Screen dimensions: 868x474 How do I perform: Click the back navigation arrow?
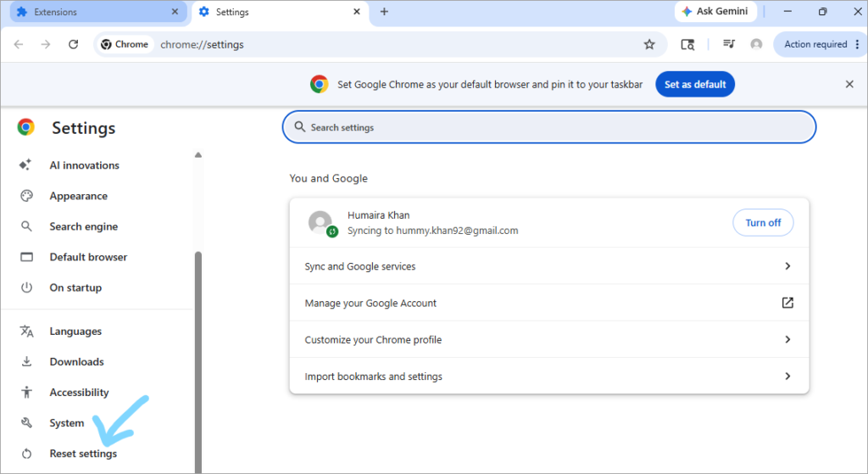[x=19, y=44]
